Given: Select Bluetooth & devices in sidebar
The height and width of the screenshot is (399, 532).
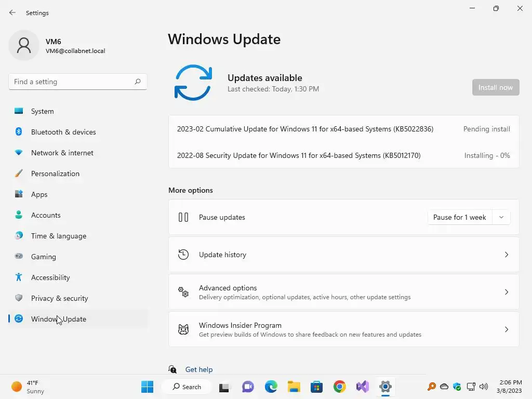Looking at the screenshot, I should pyautogui.click(x=78, y=132).
